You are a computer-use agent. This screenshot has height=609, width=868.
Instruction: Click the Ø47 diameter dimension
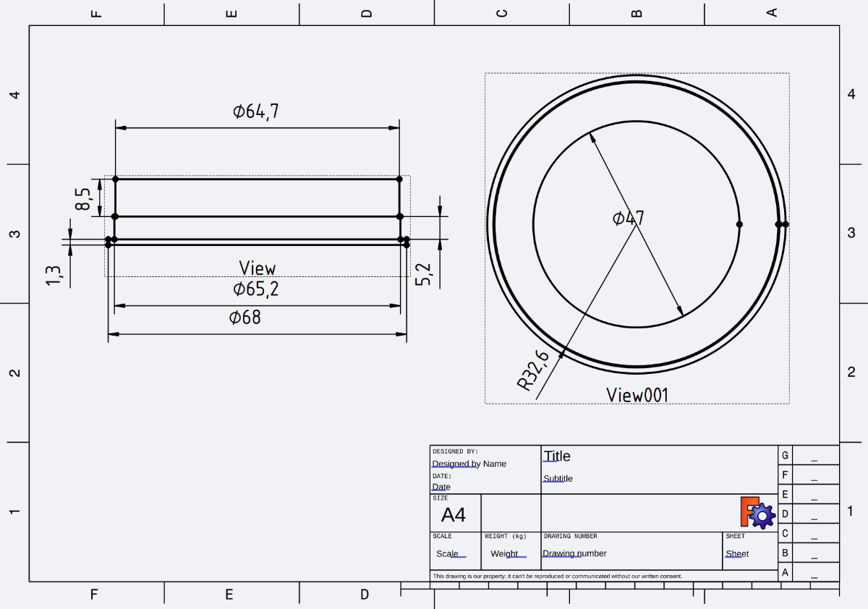tap(628, 218)
